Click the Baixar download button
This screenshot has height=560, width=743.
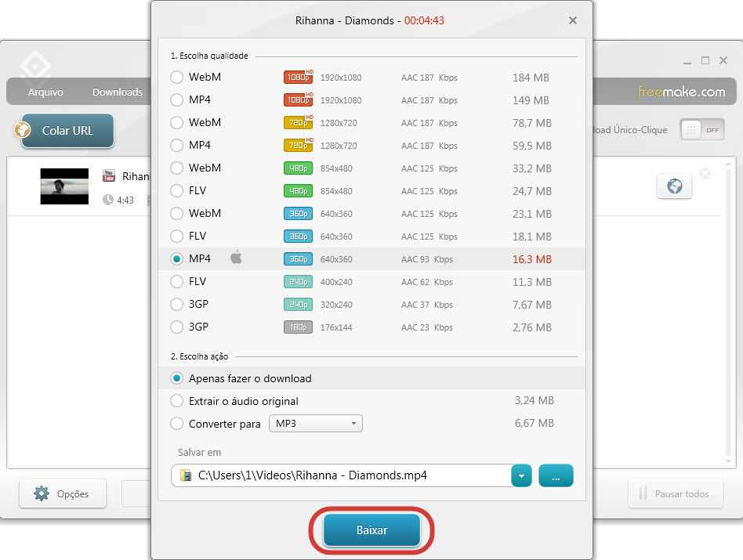point(371,530)
